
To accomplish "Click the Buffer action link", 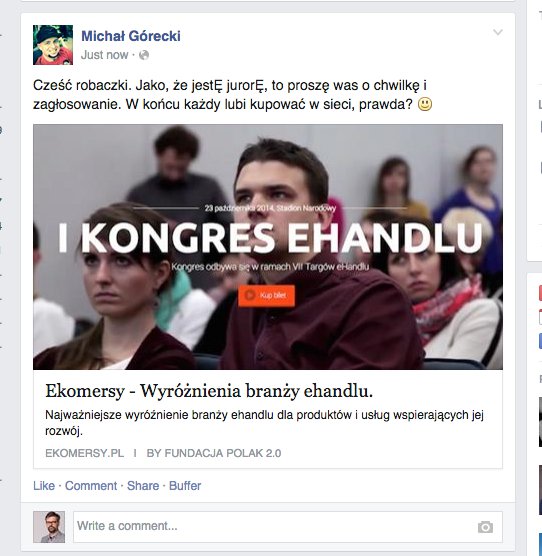I will click(x=185, y=485).
